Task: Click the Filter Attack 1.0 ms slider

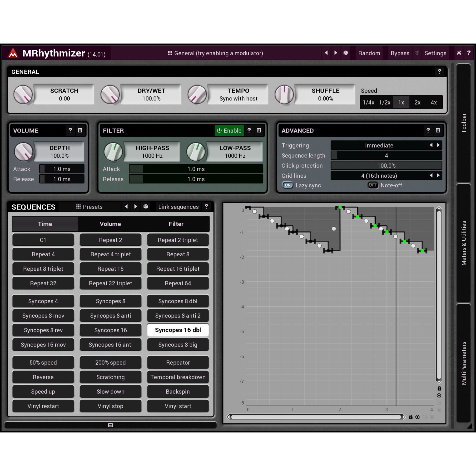Action: (x=196, y=169)
